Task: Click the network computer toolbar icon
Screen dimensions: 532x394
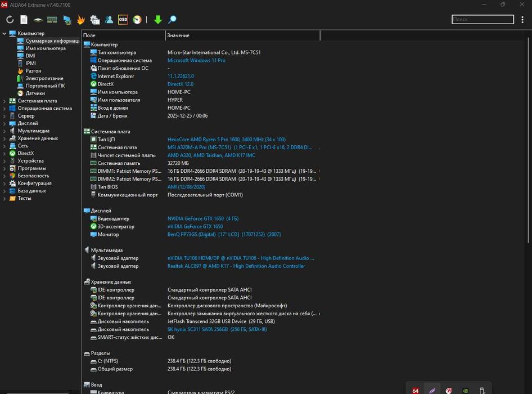Action: 67,20
